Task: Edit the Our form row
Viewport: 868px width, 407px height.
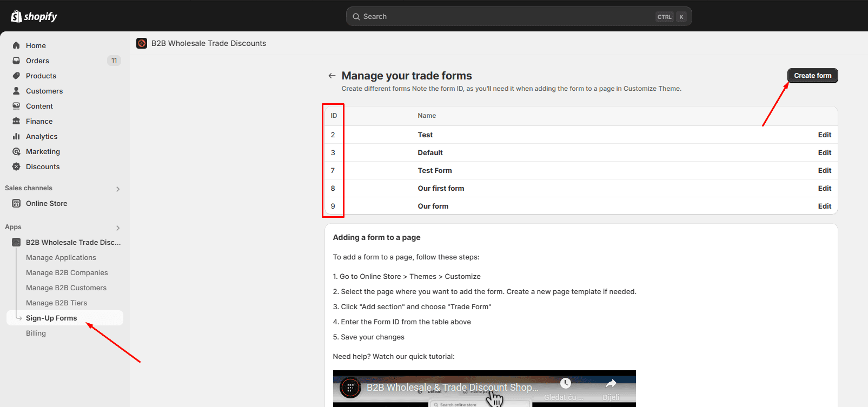Action: pyautogui.click(x=824, y=206)
